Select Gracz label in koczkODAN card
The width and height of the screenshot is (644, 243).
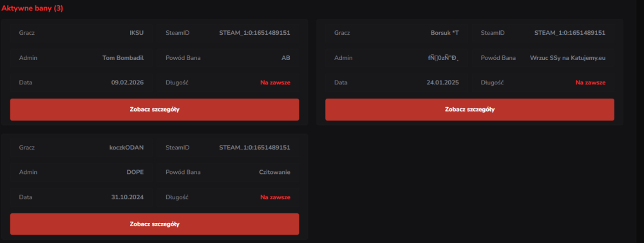[x=26, y=148]
